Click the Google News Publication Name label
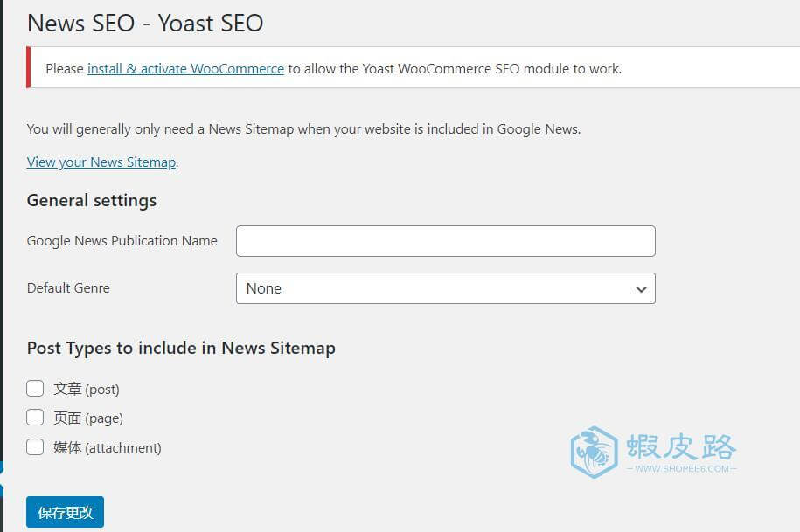Viewport: 800px width, 532px height. [x=122, y=241]
